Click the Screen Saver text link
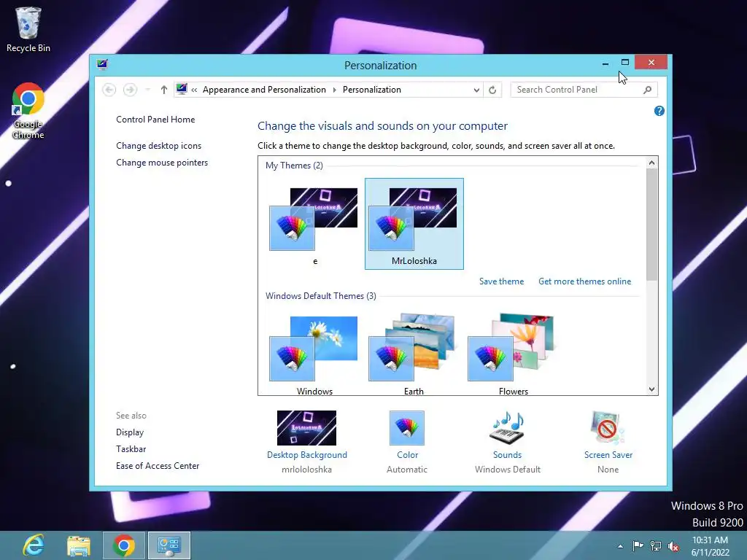This screenshot has width=747, height=560. click(608, 455)
